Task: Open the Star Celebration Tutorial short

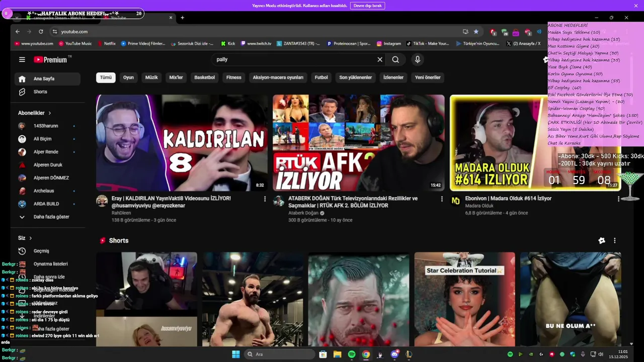Action: click(464, 299)
